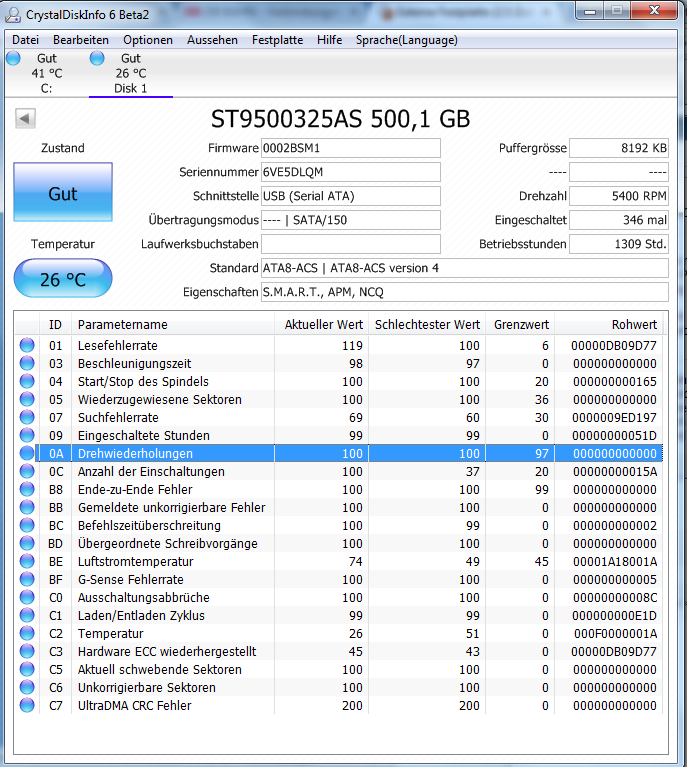687x767 pixels.
Task: Click status icon of UltraDMA CRC Fehler row
Action: click(x=27, y=705)
